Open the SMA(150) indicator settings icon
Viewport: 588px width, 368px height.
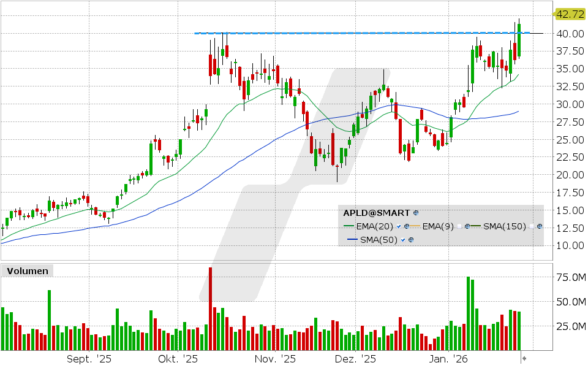(540, 226)
